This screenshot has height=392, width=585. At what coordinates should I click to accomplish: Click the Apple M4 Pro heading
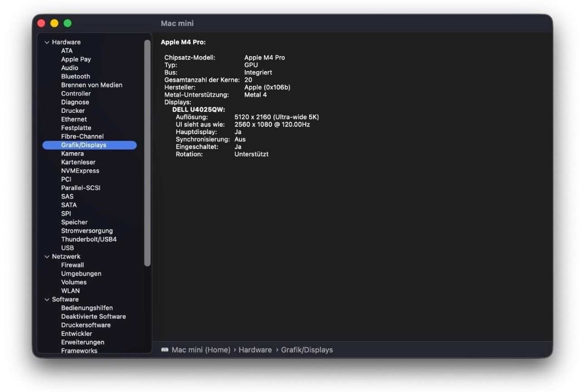[x=183, y=42]
